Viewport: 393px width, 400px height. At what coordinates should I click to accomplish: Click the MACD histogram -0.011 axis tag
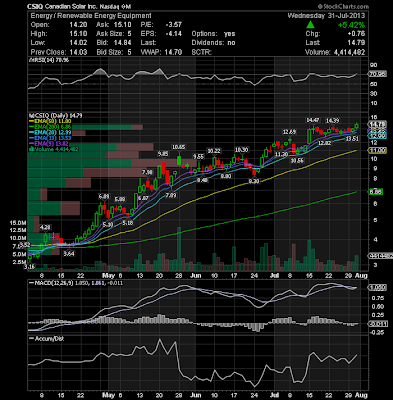click(x=377, y=324)
